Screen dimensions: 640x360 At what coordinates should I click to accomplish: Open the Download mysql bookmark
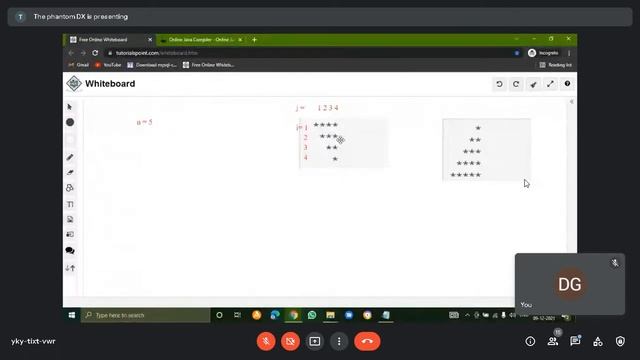152,65
